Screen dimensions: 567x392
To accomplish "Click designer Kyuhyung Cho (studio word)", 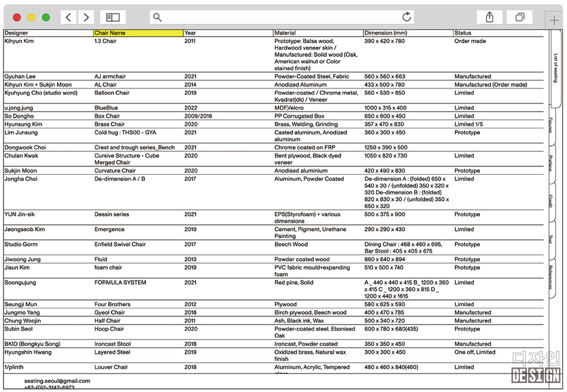I will tap(41, 93).
